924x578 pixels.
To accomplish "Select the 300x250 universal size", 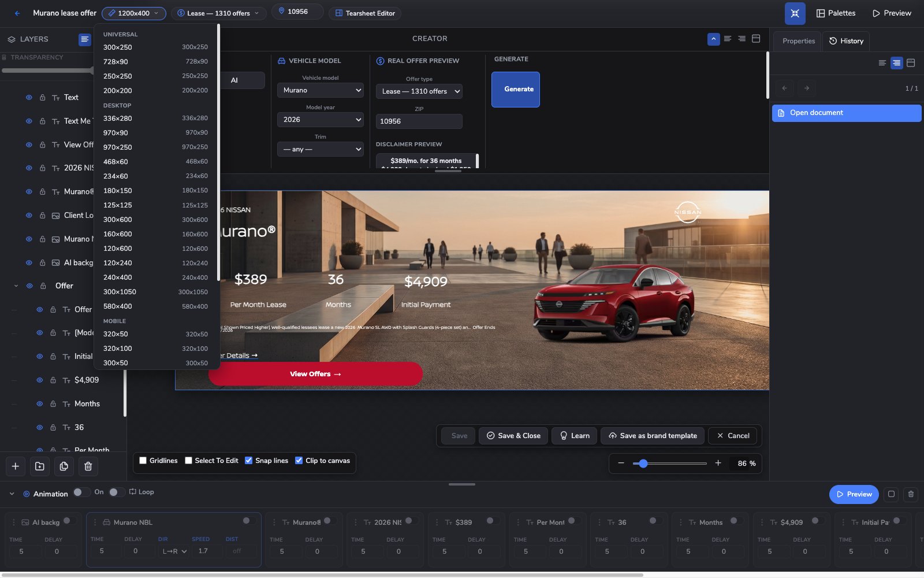I will click(x=155, y=47).
